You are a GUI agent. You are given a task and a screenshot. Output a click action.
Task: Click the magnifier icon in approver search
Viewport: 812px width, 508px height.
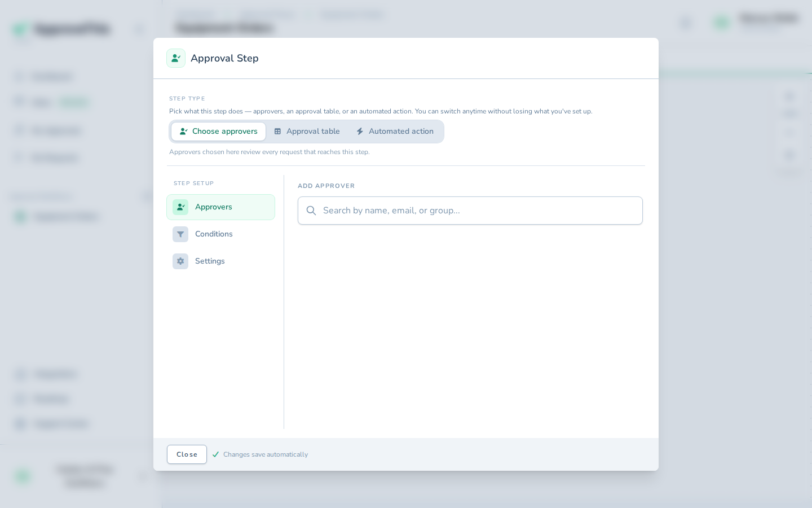click(311, 211)
